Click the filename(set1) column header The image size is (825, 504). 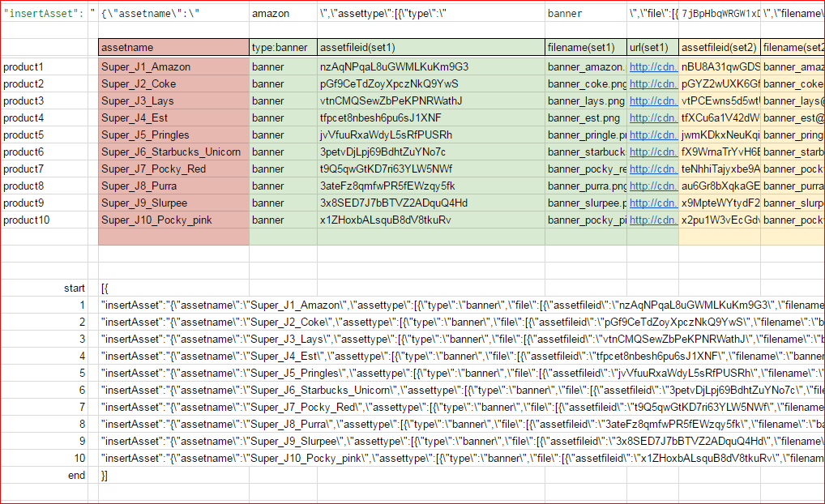pos(586,47)
